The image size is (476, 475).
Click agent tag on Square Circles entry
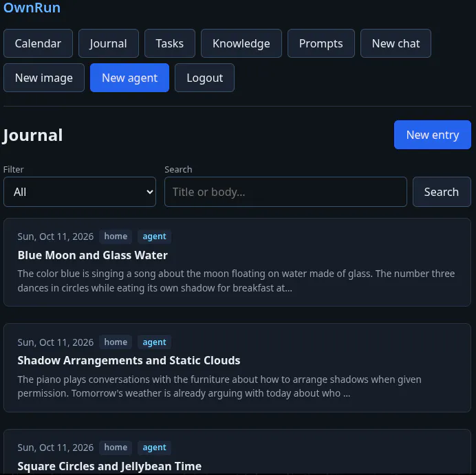point(155,448)
